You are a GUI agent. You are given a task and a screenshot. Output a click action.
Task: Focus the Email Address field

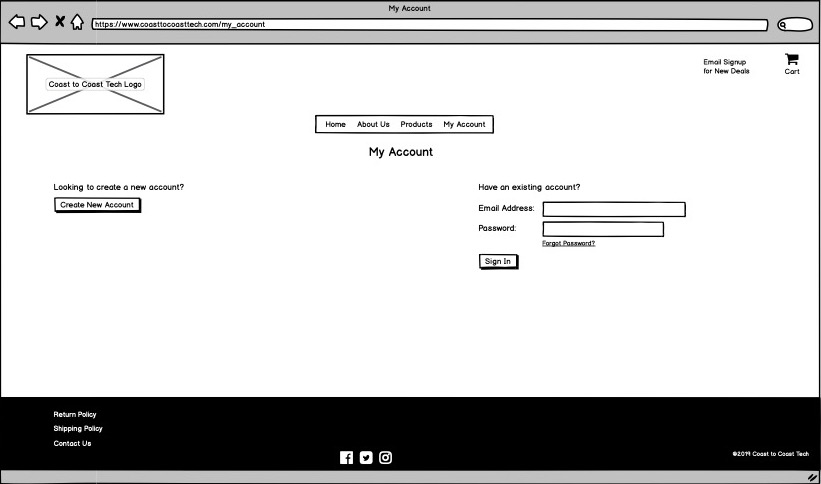[x=613, y=209]
